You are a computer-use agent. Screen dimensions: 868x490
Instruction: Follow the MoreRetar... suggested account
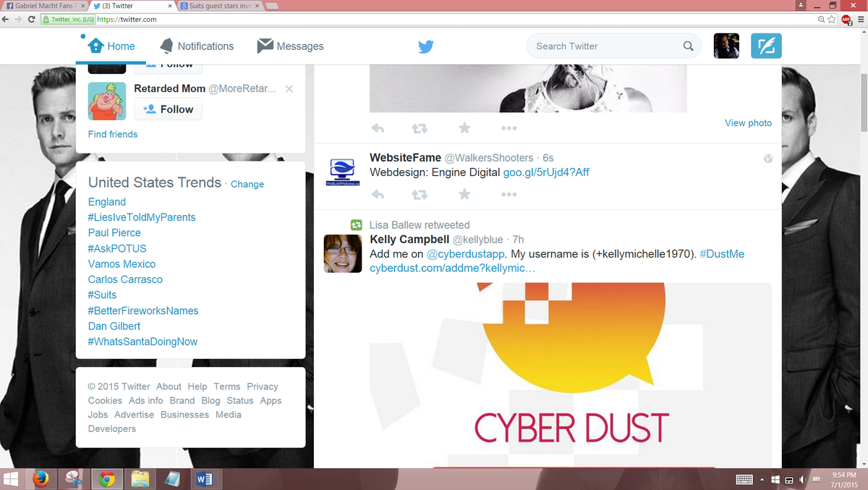coord(168,109)
